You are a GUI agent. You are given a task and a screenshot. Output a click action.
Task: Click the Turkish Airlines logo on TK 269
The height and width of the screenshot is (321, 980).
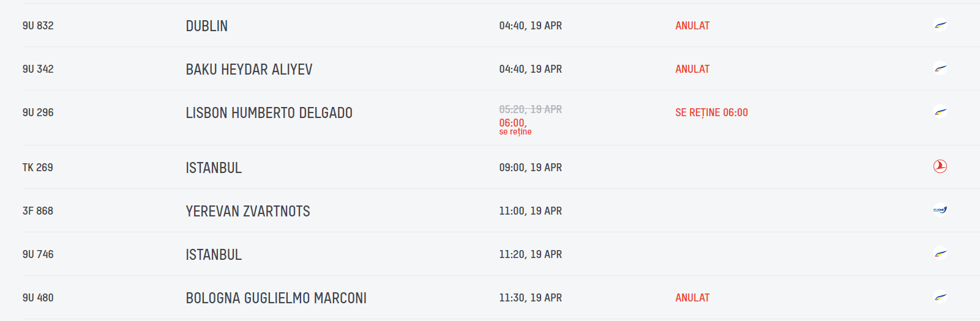pos(940,166)
